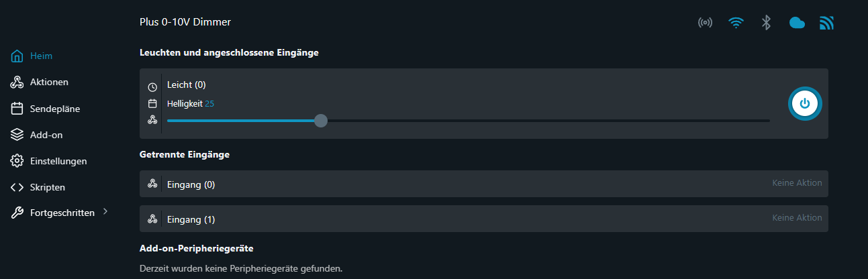Screen dimensions: 868x279
Task: Click the Wi-Fi status icon
Action: pos(736,23)
